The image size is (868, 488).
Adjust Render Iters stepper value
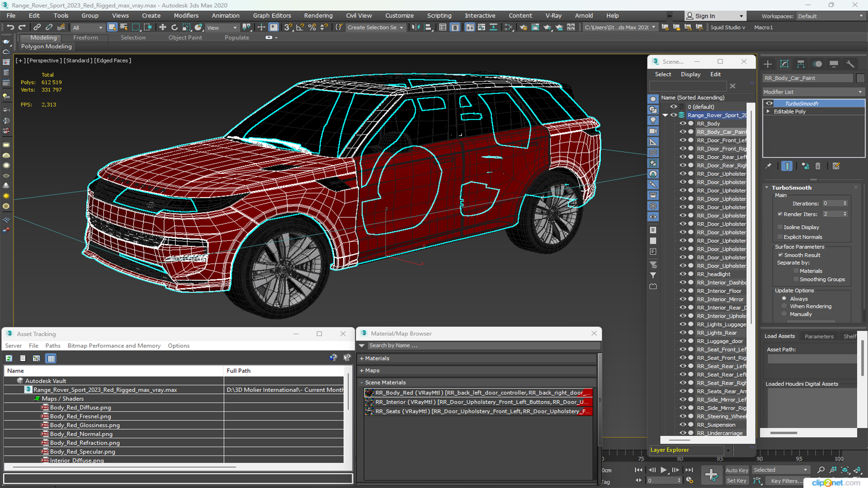pos(846,213)
